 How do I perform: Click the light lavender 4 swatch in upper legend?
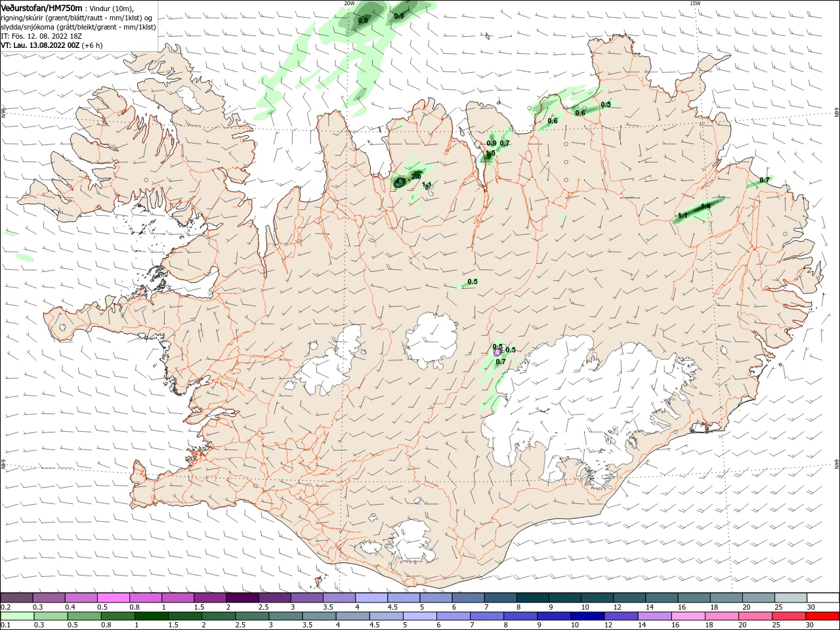click(x=371, y=597)
